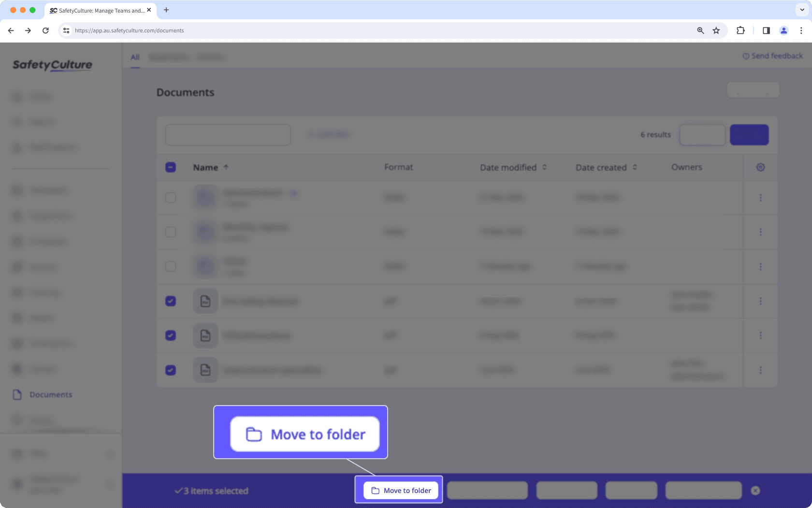Screen dimensions: 812x508
Task: Dismiss the selection bar via the X icon
Action: 755,490
